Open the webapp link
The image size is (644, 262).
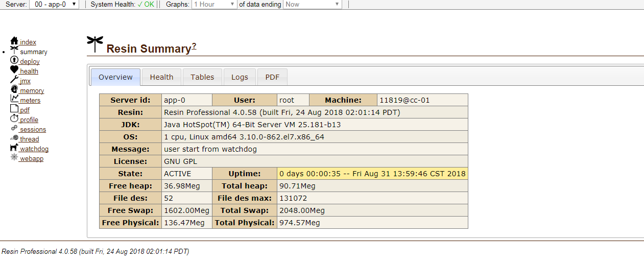(x=32, y=159)
